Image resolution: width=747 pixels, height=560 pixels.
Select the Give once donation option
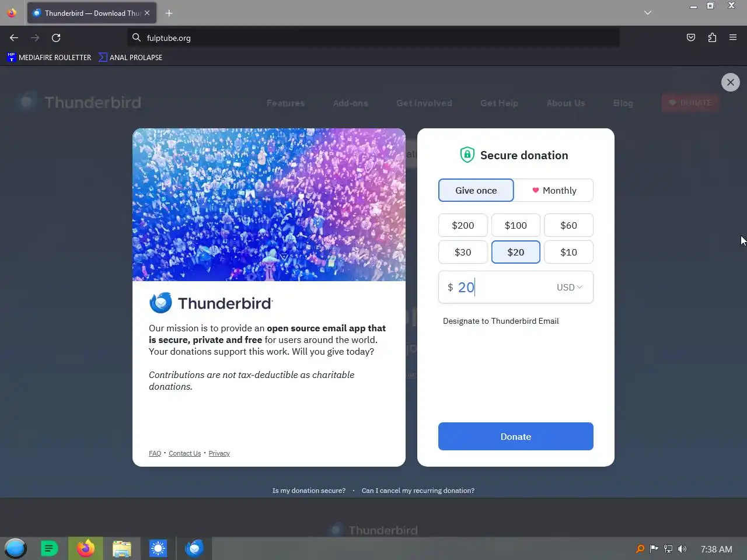[x=476, y=190]
